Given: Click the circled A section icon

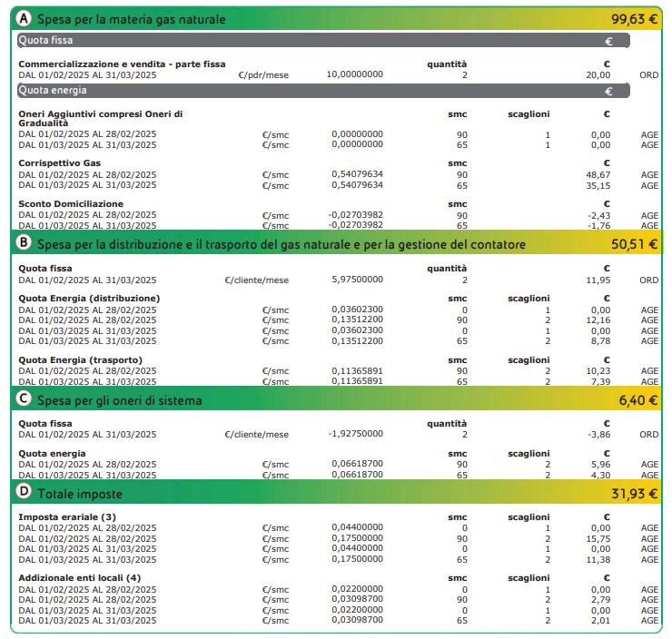Looking at the screenshot, I should tap(24, 18).
